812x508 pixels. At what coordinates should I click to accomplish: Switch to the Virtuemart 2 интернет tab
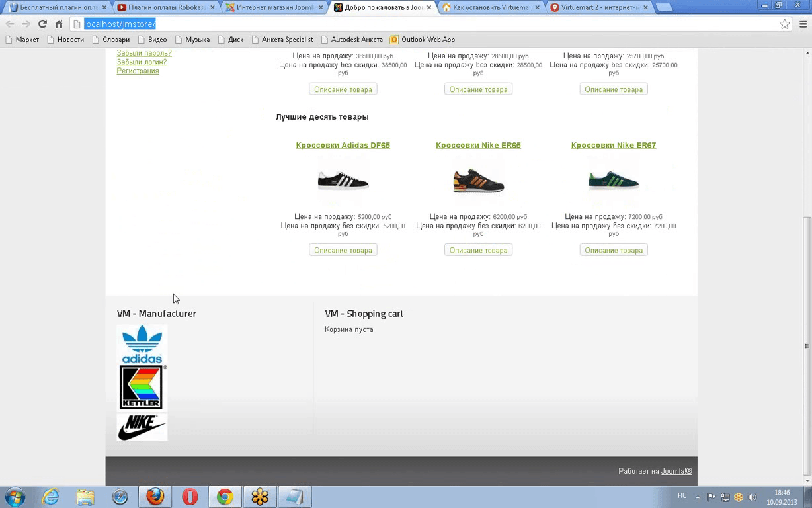598,7
